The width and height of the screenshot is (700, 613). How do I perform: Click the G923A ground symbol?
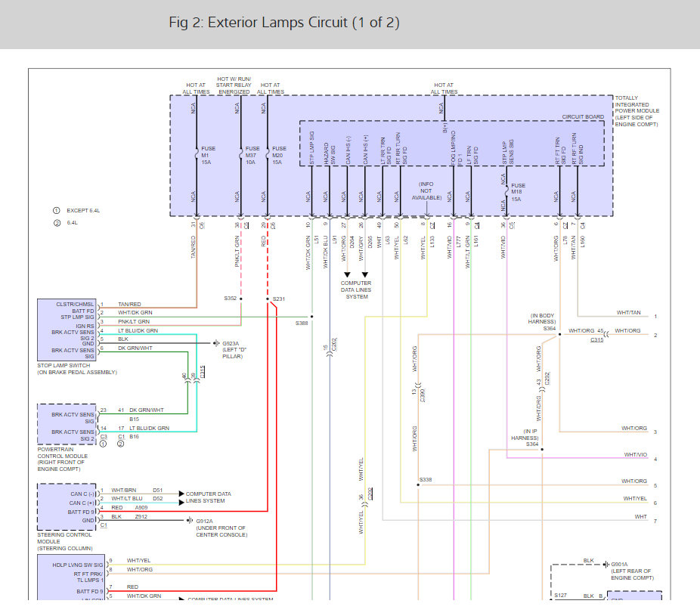[x=216, y=343]
